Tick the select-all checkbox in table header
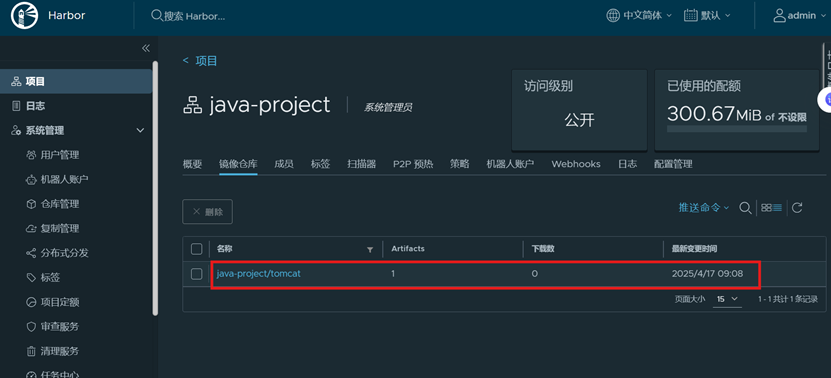Image resolution: width=831 pixels, height=378 pixels. [197, 249]
